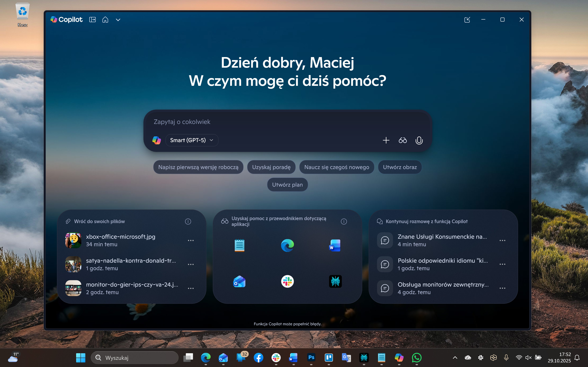Choose the 'Utwórz obraz' suggestion chip

pos(400,167)
